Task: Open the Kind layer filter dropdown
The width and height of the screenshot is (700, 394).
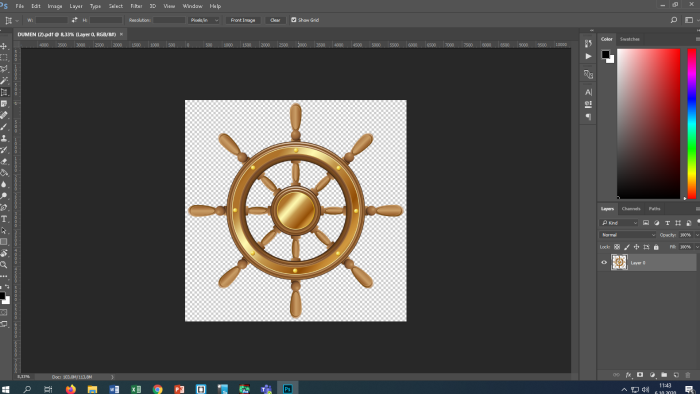Action: pos(619,223)
